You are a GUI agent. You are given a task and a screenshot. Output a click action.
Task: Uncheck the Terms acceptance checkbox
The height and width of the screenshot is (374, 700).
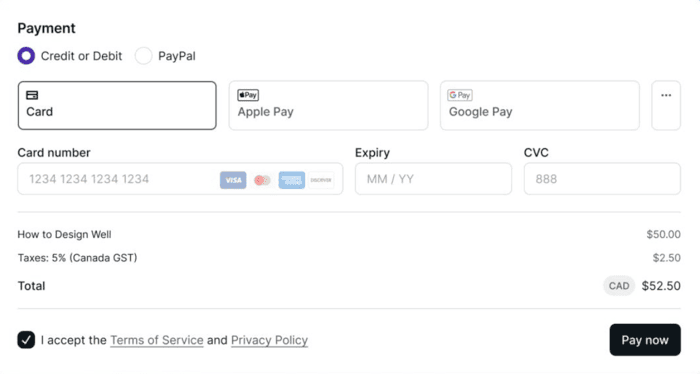click(x=26, y=340)
